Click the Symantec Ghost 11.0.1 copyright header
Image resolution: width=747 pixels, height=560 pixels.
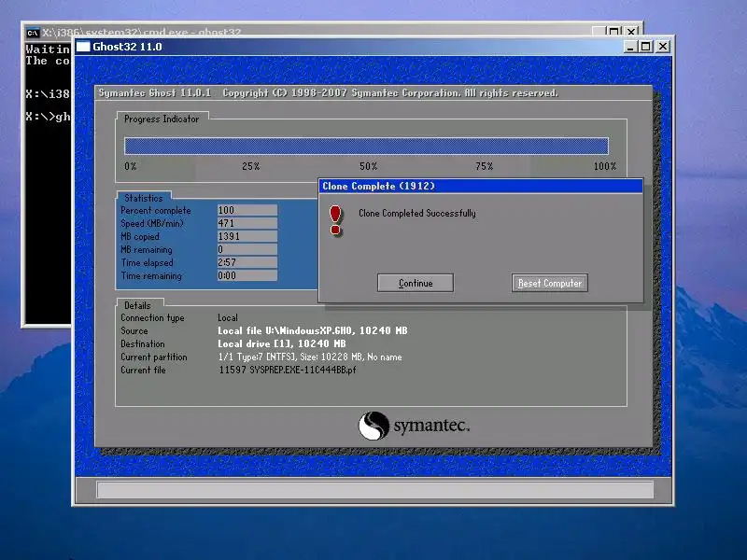point(329,92)
